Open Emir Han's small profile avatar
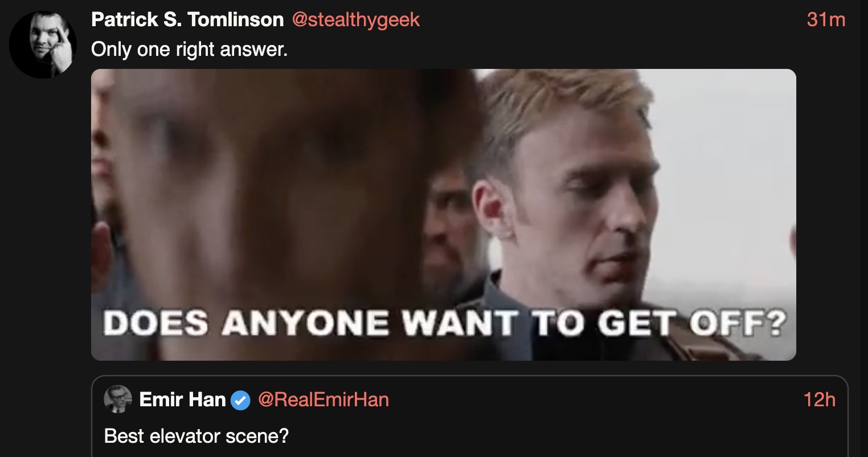The width and height of the screenshot is (868, 457). click(x=118, y=399)
